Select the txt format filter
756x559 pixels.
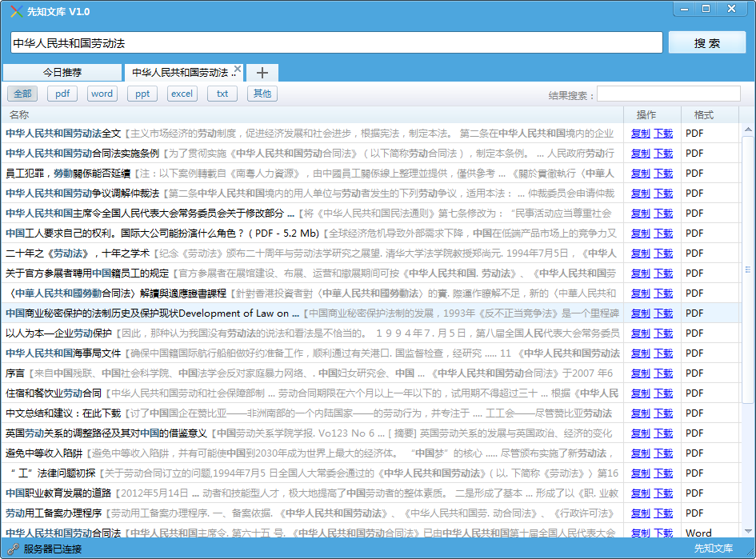221,93
